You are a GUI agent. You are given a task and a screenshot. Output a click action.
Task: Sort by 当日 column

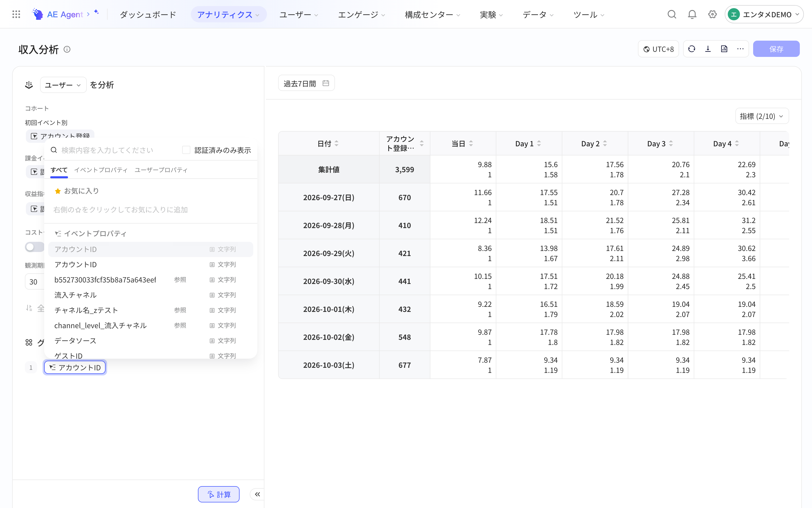[x=471, y=144]
